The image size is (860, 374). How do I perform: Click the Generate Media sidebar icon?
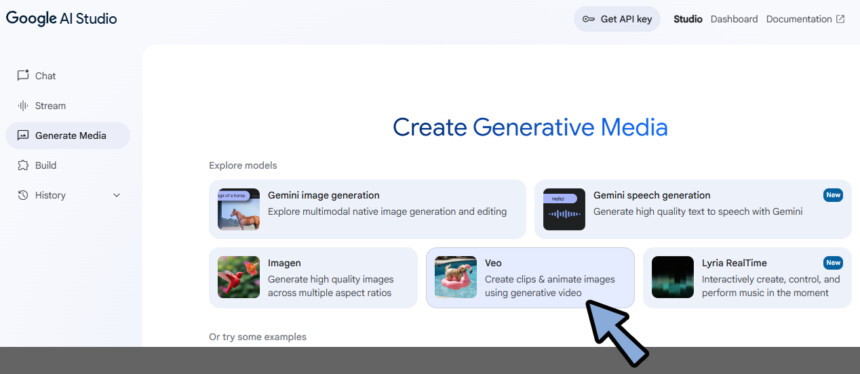[22, 135]
